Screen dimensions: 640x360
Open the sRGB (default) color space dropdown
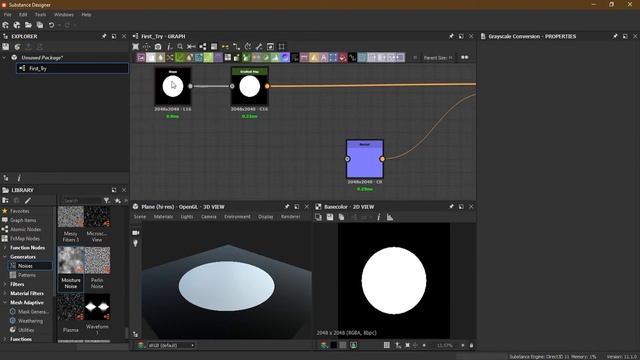coord(171,345)
